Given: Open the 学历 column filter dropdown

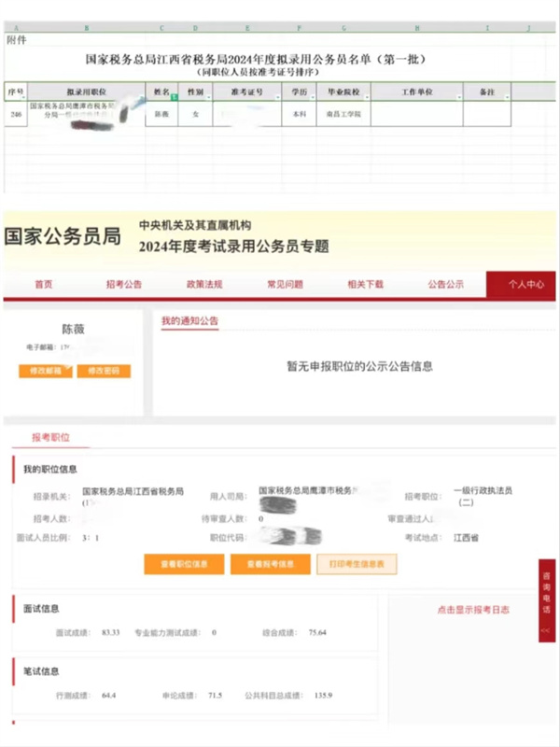Looking at the screenshot, I should point(313,97).
